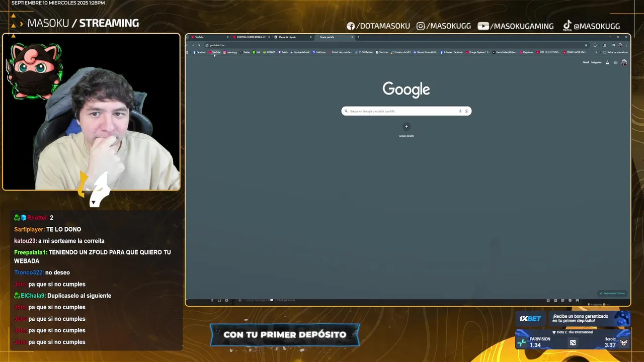Screen dimensions: 644x362
Task: Open the Twitch bookmark
Action: (283, 52)
